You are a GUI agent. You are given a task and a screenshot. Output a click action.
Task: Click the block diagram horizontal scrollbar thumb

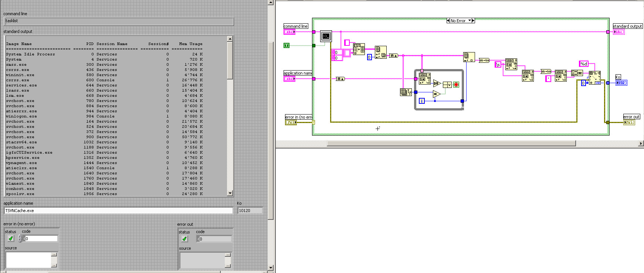pos(451,143)
